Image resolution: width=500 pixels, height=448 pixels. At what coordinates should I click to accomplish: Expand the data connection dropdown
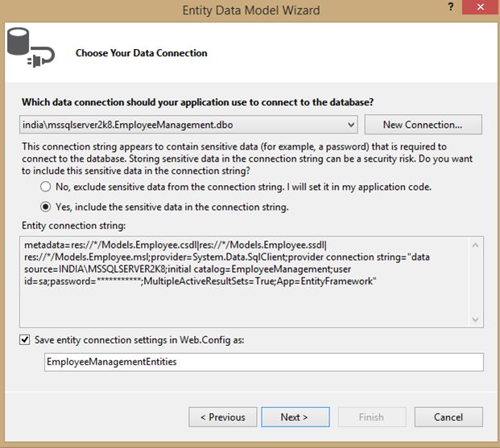pos(350,125)
